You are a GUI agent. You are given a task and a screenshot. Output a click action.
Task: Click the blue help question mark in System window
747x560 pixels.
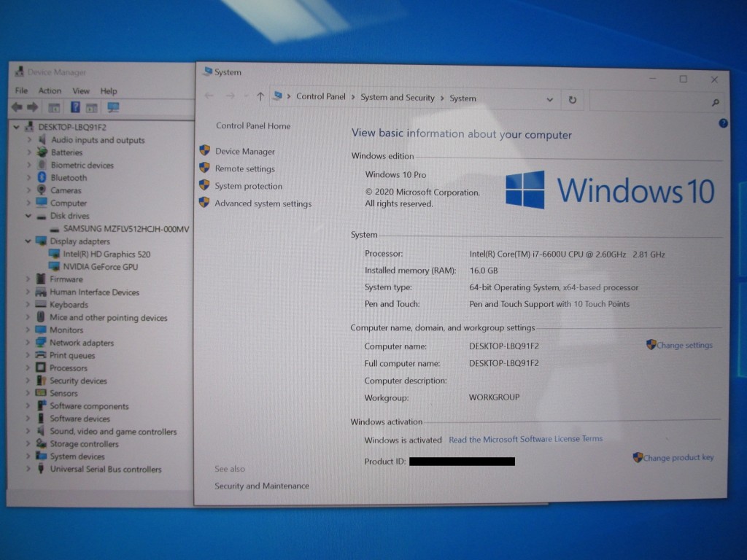click(723, 123)
